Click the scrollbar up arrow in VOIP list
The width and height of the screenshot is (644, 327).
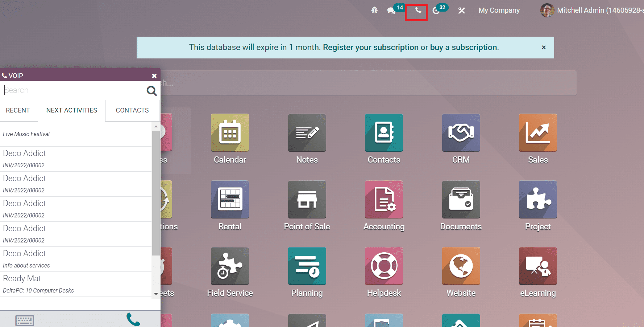coord(156,126)
